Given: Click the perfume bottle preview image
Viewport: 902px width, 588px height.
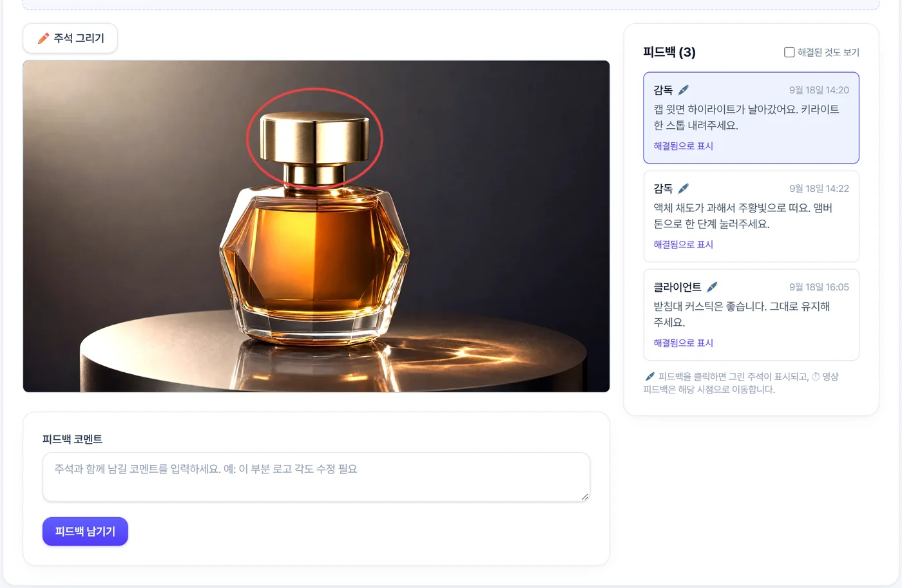Looking at the screenshot, I should [316, 226].
